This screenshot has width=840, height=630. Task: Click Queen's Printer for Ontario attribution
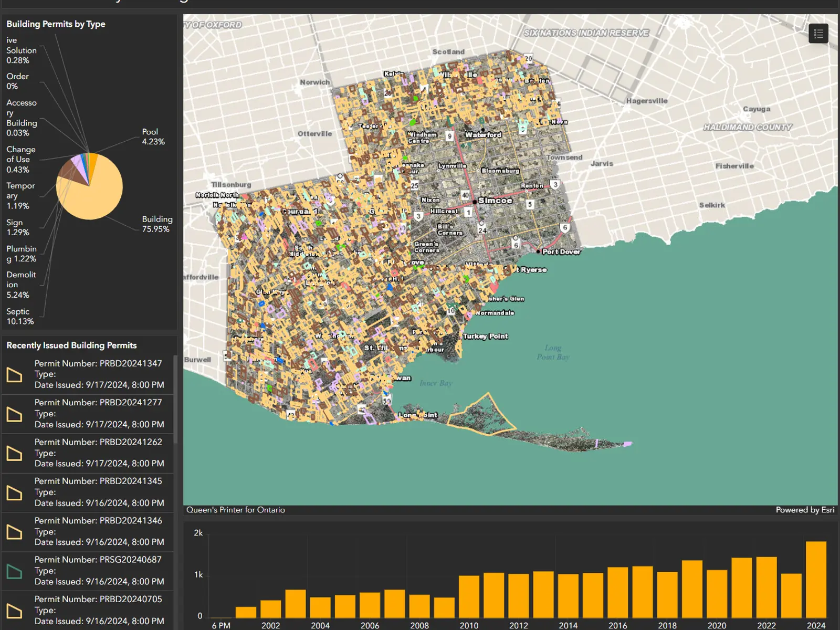coord(236,510)
